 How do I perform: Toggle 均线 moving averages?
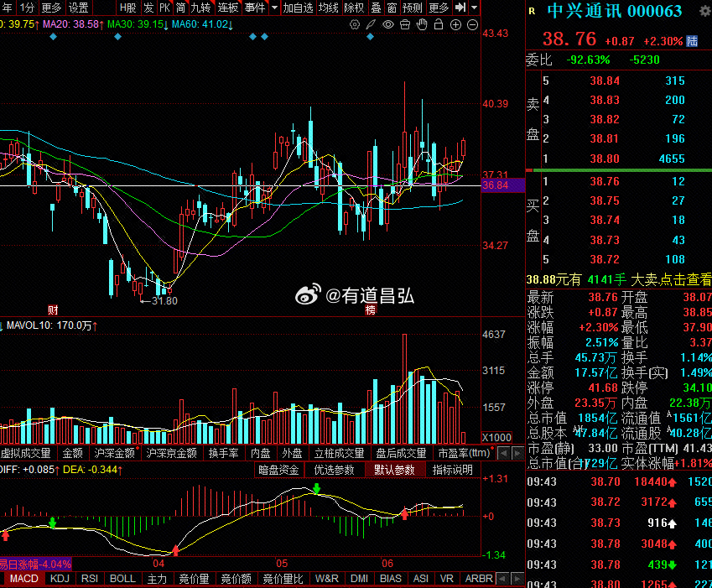pos(328,8)
